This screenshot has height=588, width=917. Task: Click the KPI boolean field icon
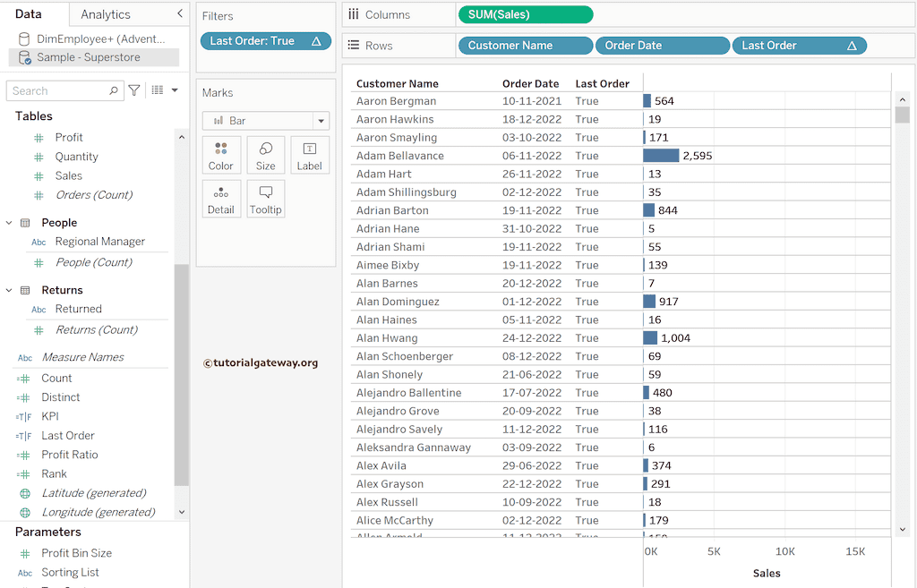(x=24, y=417)
